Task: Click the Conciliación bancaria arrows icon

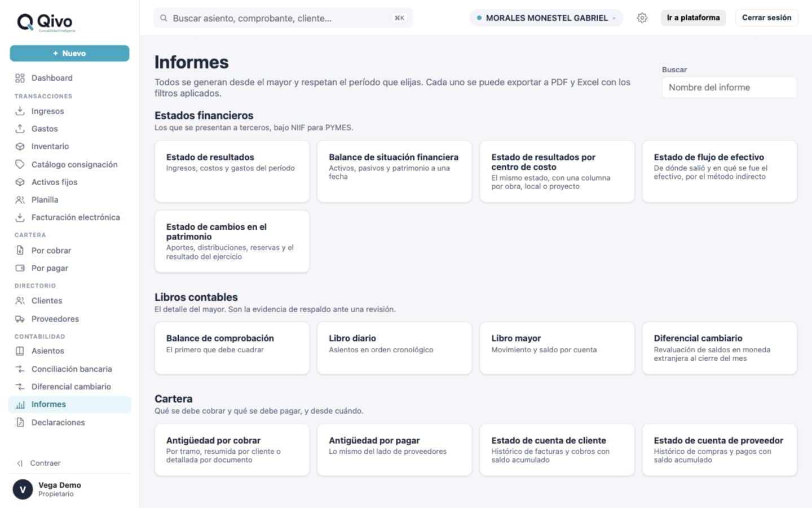Action: click(20, 369)
